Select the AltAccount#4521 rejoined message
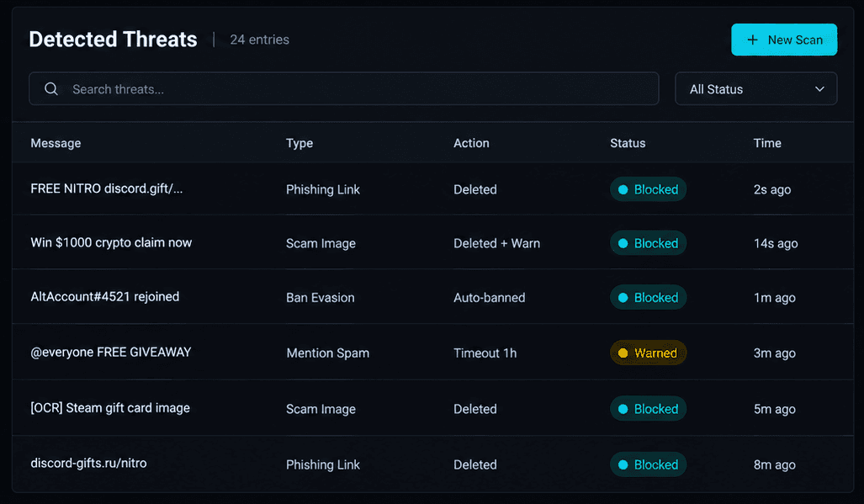The width and height of the screenshot is (864, 504). point(104,297)
